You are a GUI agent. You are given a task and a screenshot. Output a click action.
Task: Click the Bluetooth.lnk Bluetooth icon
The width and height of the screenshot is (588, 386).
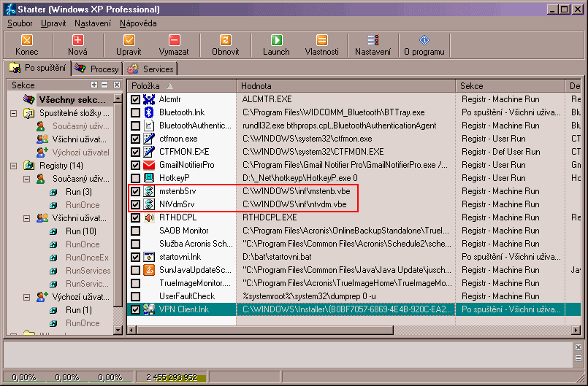click(149, 112)
